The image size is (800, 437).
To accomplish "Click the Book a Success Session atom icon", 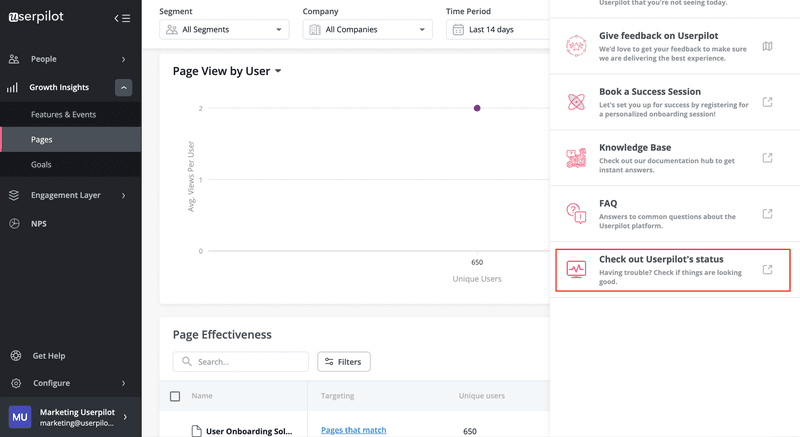I will 576,102.
